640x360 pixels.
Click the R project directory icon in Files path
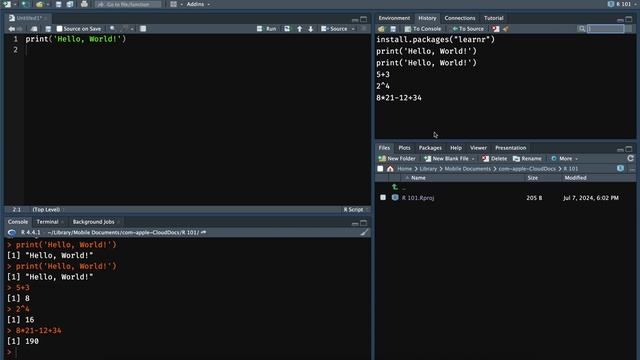[620, 168]
